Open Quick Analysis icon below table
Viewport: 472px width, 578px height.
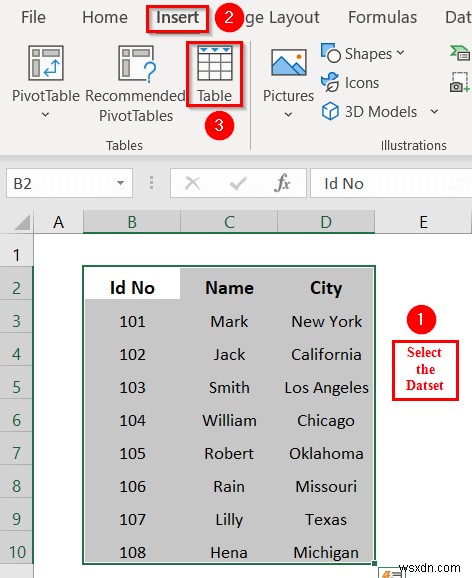[391, 573]
